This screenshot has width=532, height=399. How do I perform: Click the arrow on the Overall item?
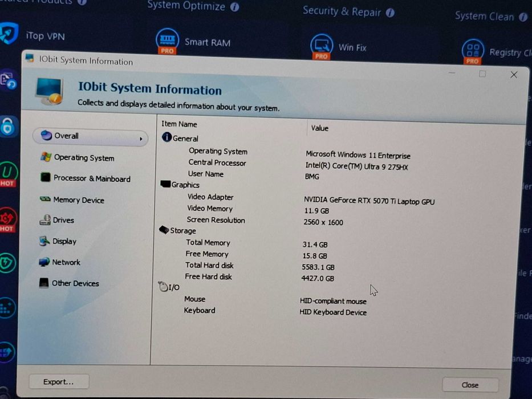click(141, 139)
